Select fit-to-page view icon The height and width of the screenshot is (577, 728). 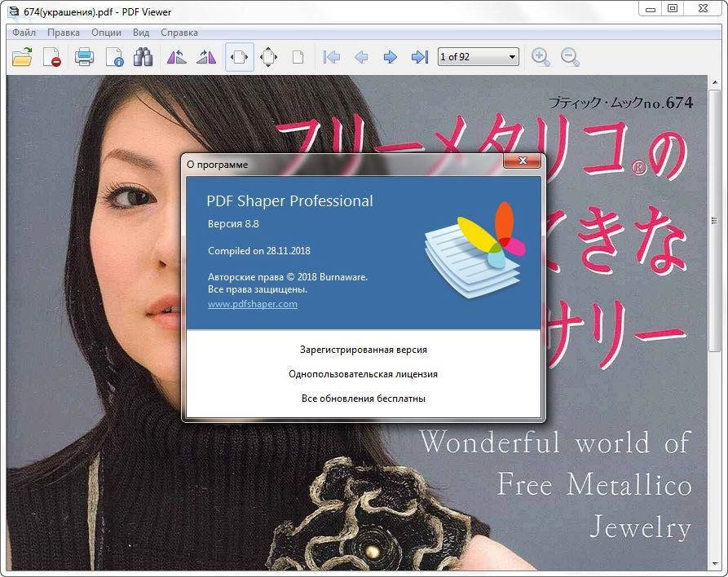(268, 57)
